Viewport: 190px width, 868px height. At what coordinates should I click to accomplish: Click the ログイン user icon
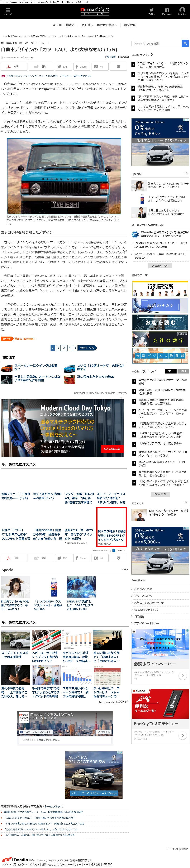click(x=182, y=11)
